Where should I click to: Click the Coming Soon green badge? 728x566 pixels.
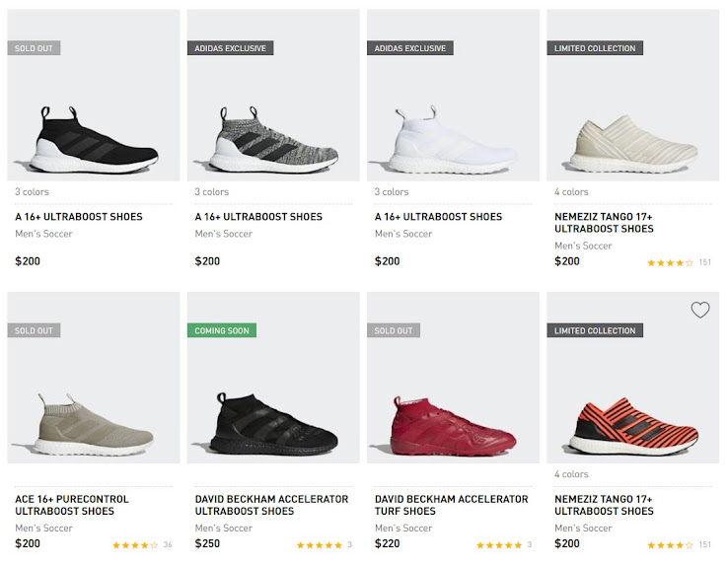click(x=222, y=331)
